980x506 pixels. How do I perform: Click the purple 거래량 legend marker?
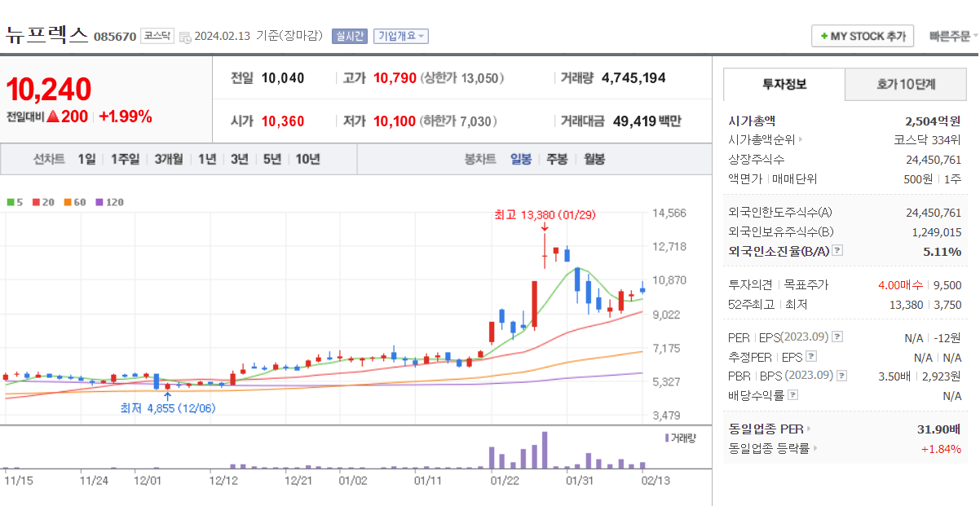point(665,438)
